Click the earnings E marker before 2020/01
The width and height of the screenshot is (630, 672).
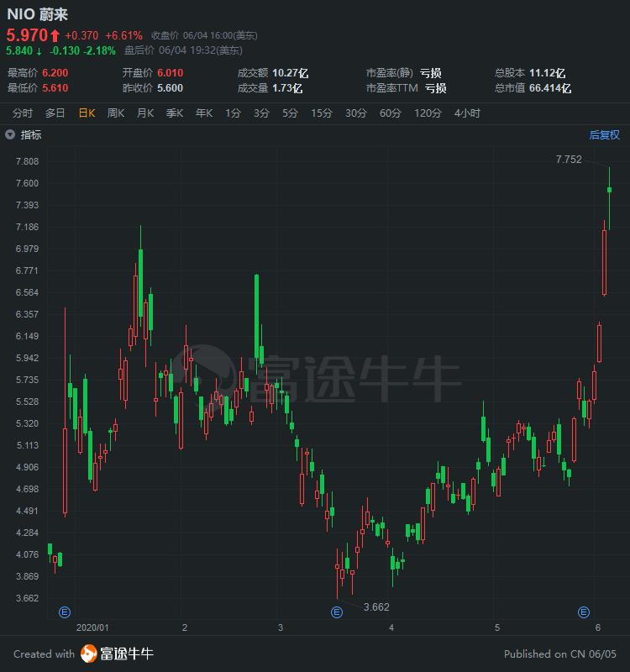65,612
